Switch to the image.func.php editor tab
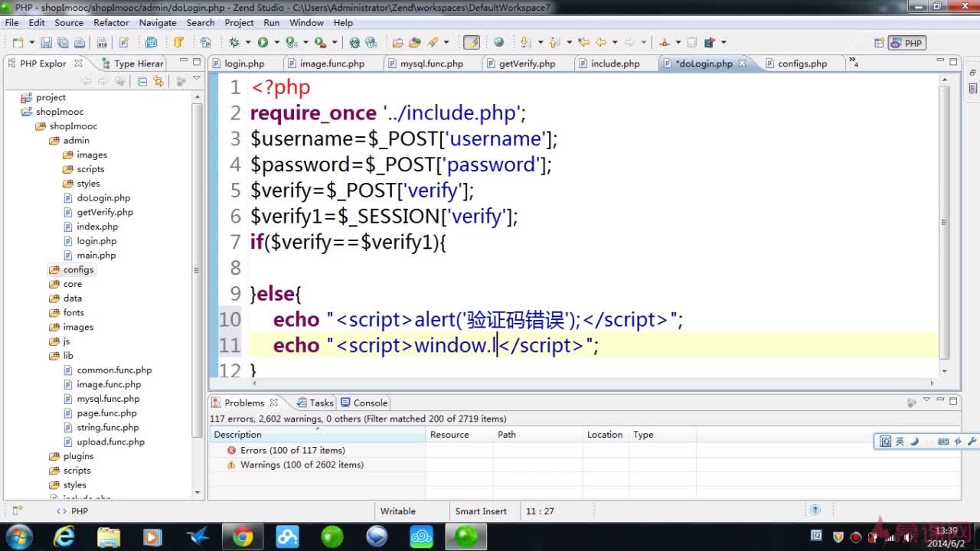 click(332, 64)
